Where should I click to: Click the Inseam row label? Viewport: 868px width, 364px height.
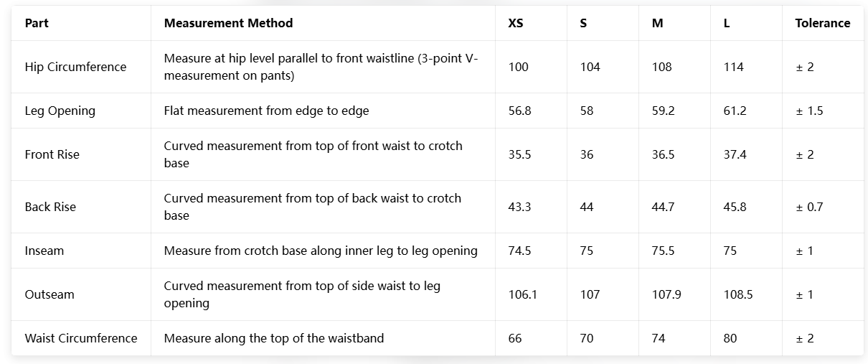point(44,251)
